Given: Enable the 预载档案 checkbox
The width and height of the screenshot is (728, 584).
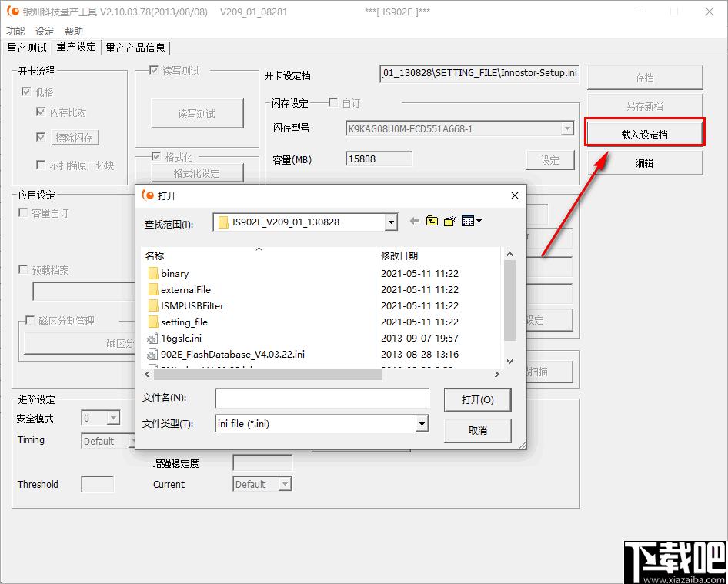Looking at the screenshot, I should pyautogui.click(x=23, y=270).
